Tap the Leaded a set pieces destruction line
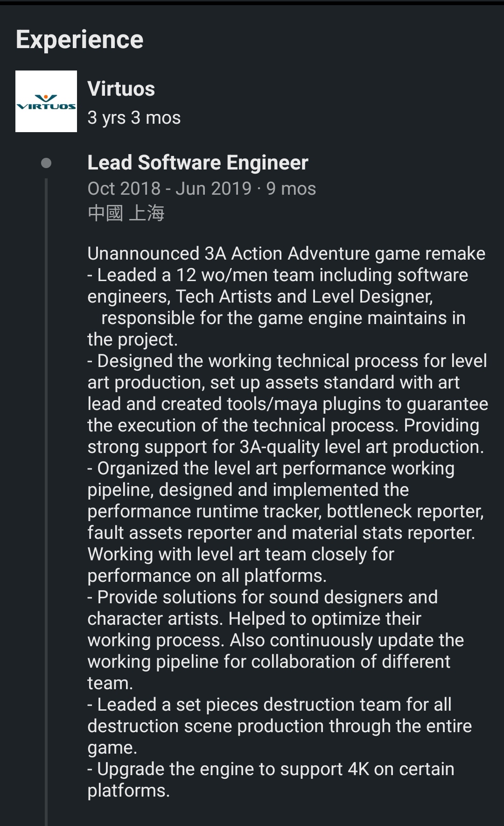Image resolution: width=504 pixels, height=826 pixels. pyautogui.click(x=270, y=705)
